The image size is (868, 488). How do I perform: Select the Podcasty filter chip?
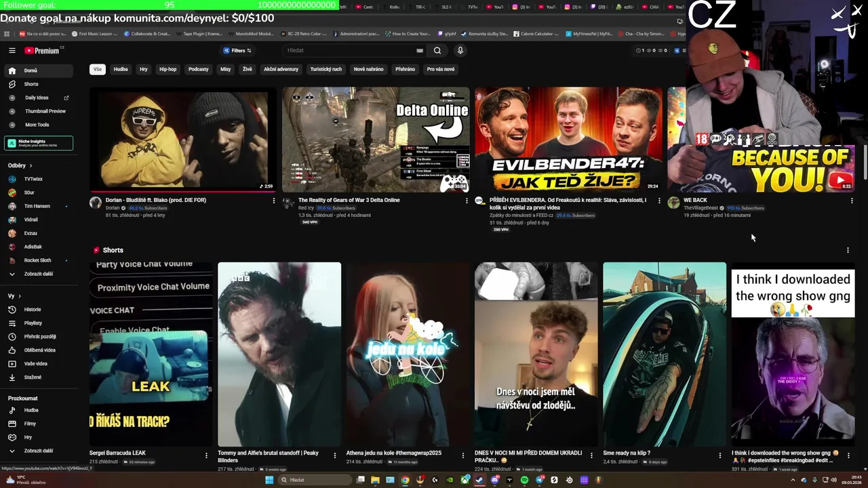tap(199, 69)
